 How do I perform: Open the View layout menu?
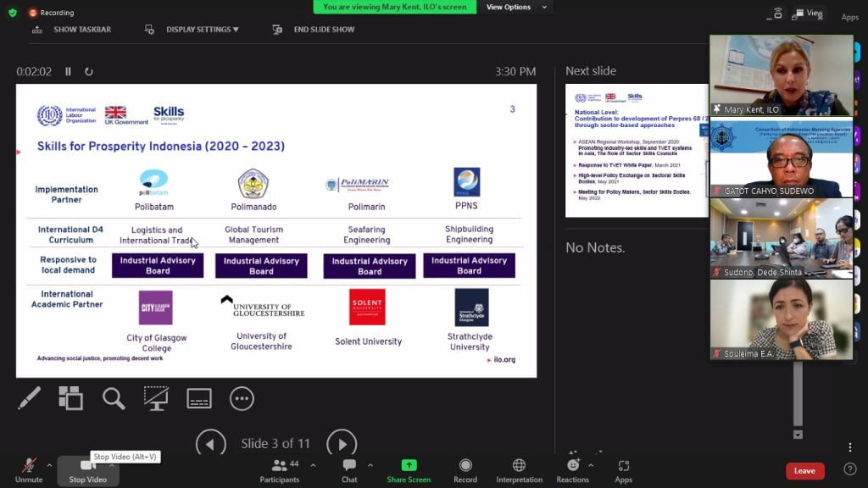pos(808,14)
